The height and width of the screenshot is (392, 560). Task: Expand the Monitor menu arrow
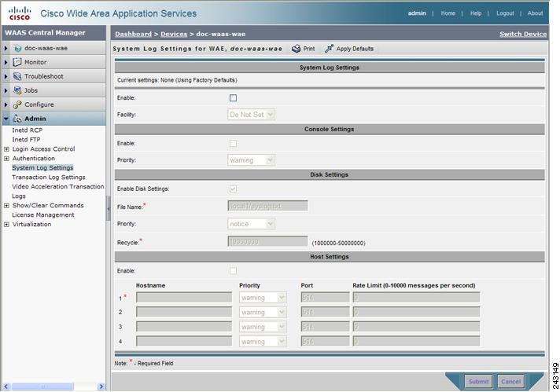(6, 62)
